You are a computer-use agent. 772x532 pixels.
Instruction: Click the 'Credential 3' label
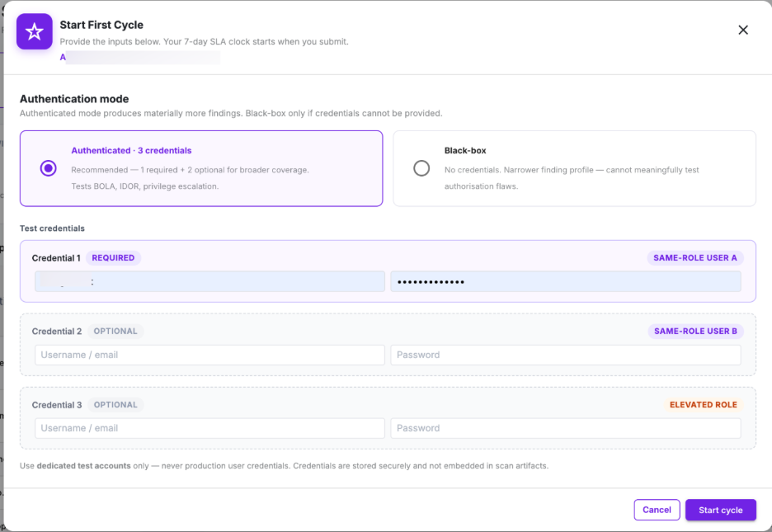57,404
